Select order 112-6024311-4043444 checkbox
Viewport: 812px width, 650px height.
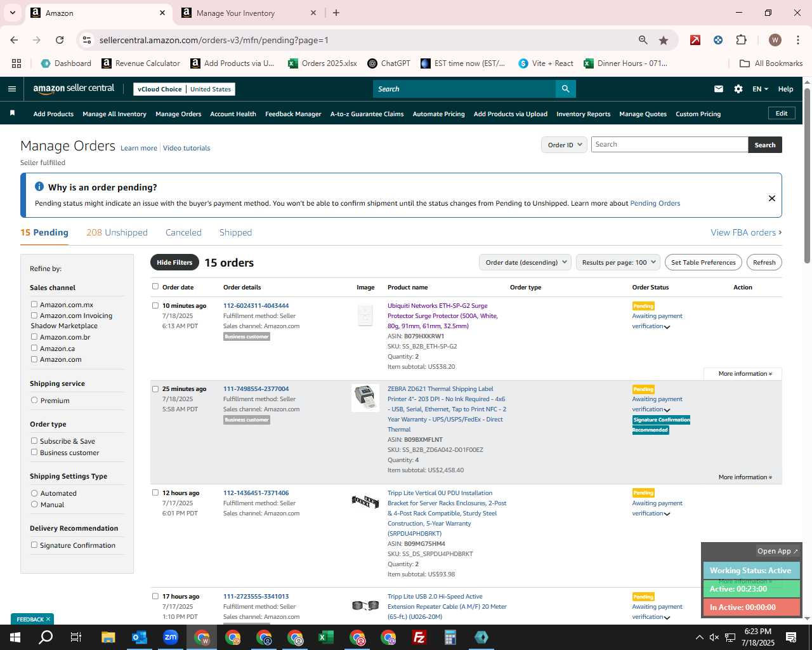pyautogui.click(x=155, y=305)
